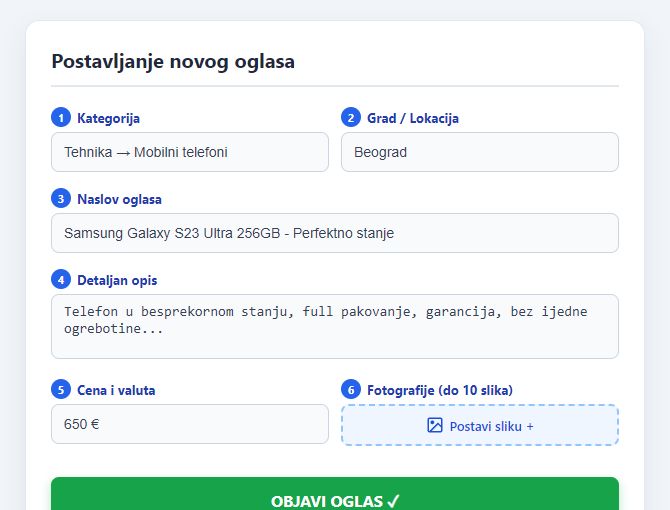Click inside the Detaljan opis text area
Viewport: 670px width, 510px height.
pos(335,326)
